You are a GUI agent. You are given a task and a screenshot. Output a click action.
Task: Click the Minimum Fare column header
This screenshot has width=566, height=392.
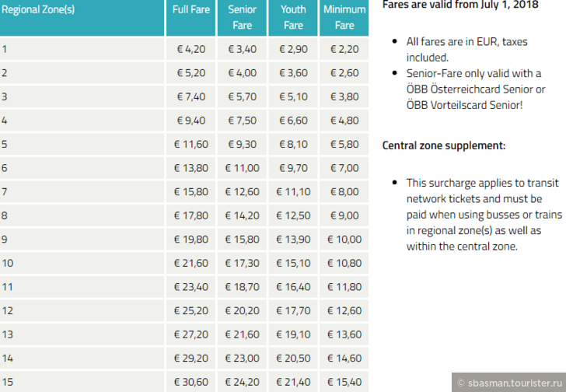(x=344, y=18)
